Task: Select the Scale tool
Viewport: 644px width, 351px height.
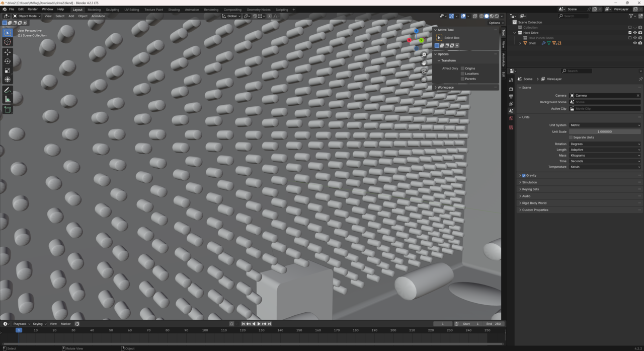Action: [8, 71]
